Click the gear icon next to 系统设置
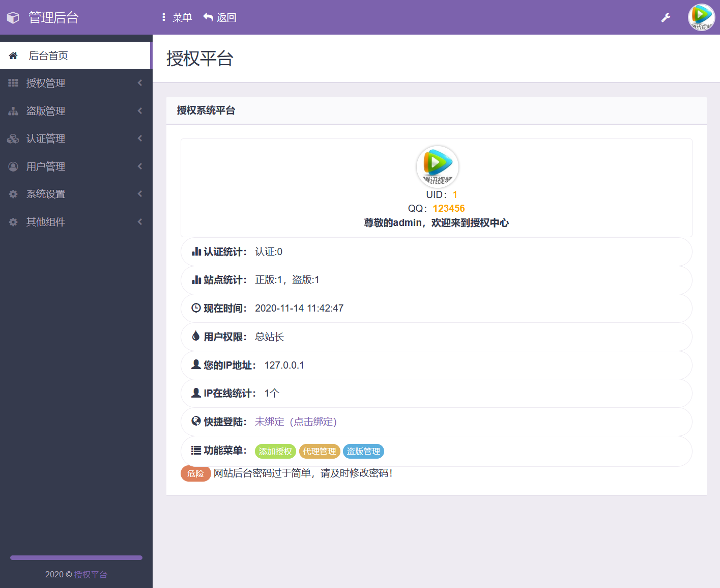720x588 pixels. coord(13,193)
